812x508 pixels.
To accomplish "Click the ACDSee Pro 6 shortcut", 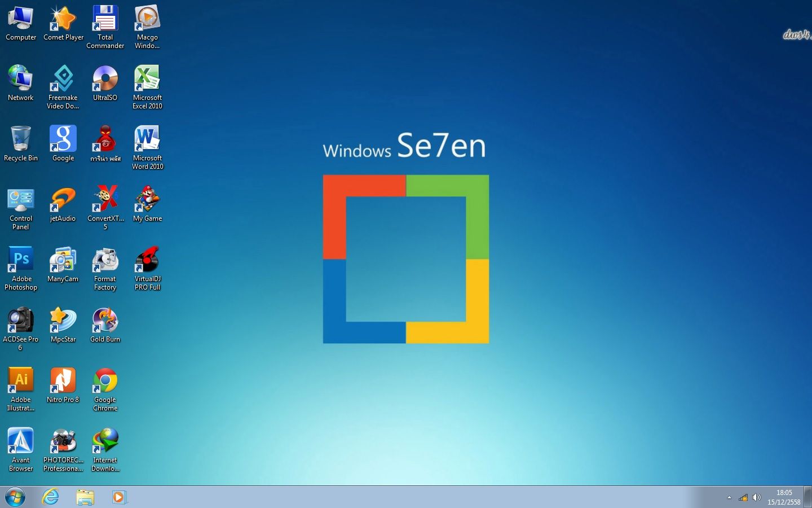I will tap(21, 329).
